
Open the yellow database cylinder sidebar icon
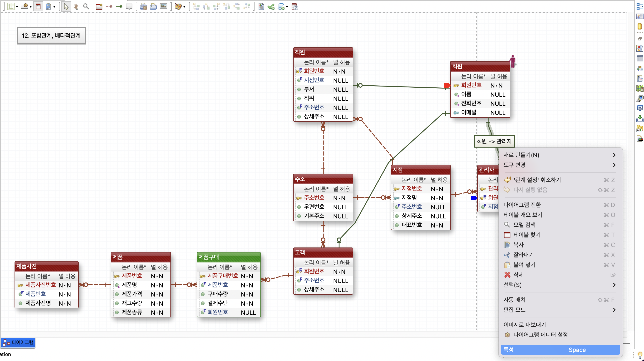coord(639,26)
